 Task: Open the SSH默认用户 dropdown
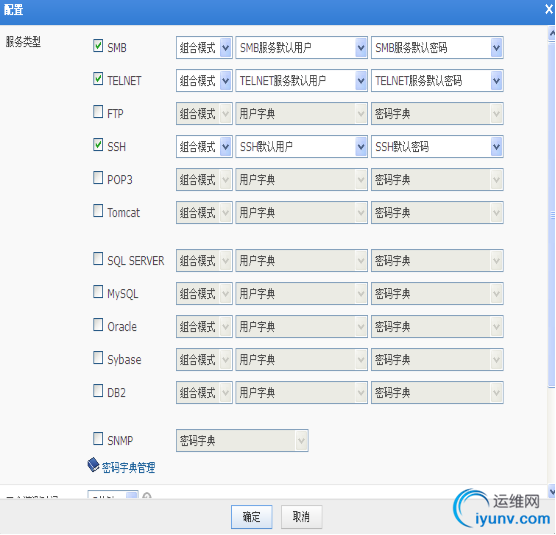[301, 146]
